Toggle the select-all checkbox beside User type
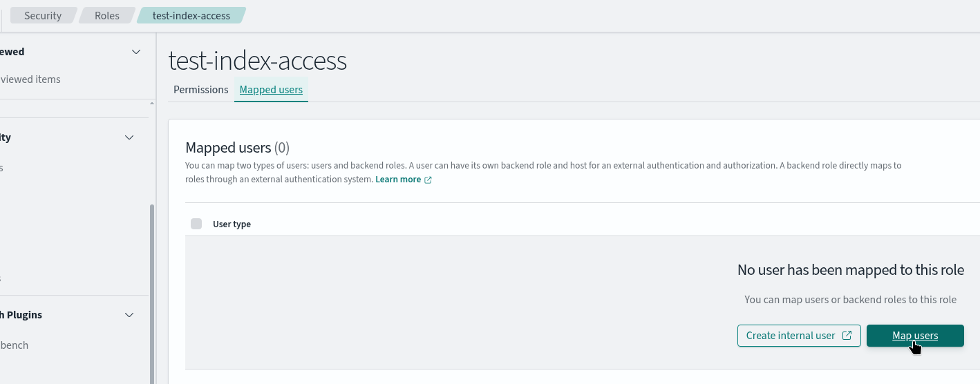 pyautogui.click(x=196, y=224)
